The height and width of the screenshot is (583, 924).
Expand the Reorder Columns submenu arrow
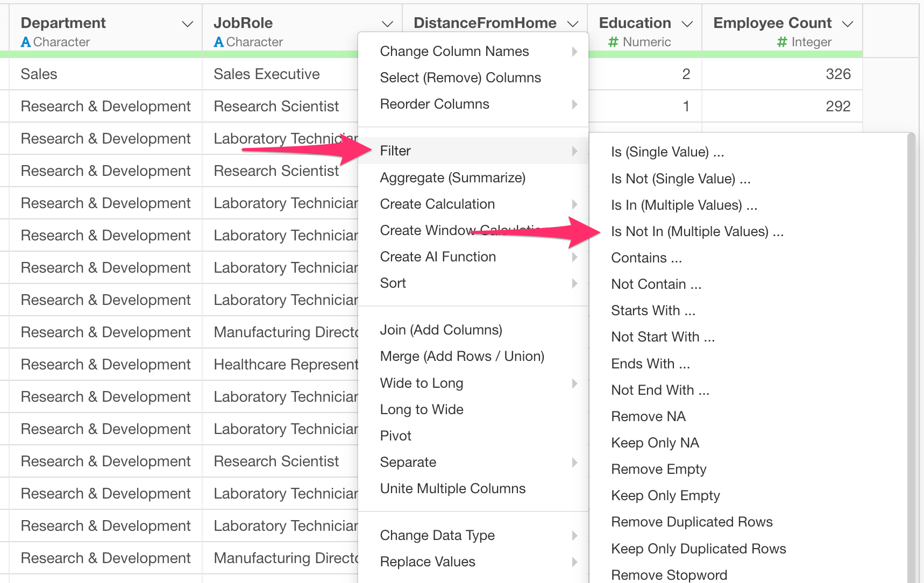point(574,104)
